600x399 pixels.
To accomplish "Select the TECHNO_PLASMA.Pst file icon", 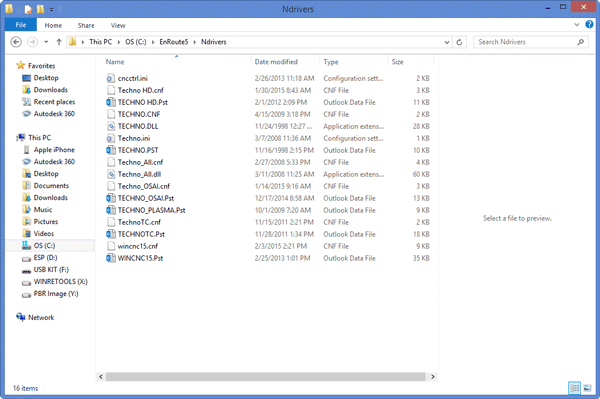I will pos(111,210).
